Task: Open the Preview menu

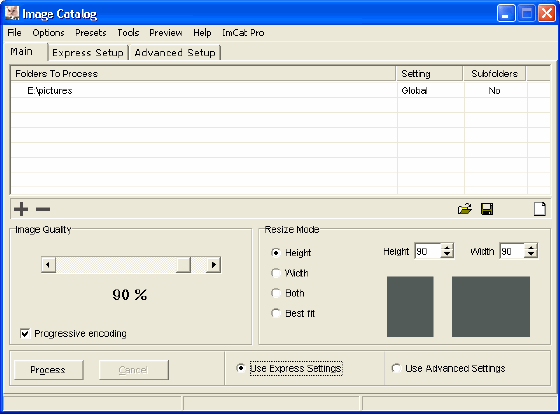Action: [x=166, y=33]
